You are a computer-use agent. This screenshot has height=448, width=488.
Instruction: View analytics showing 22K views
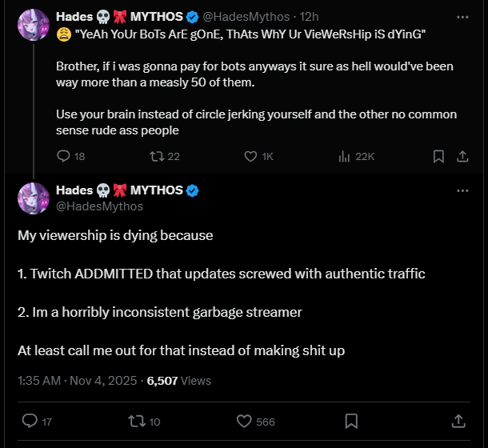344,157
